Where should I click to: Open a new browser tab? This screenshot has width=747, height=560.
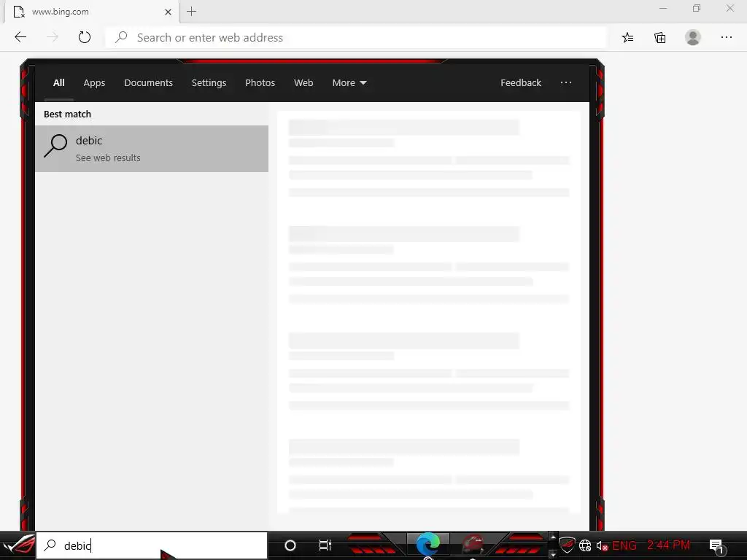[x=192, y=12]
